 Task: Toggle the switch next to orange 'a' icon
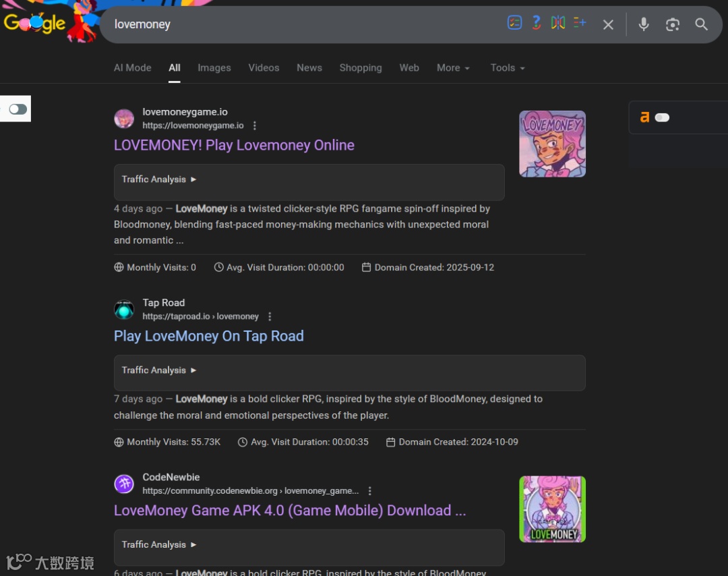point(662,117)
